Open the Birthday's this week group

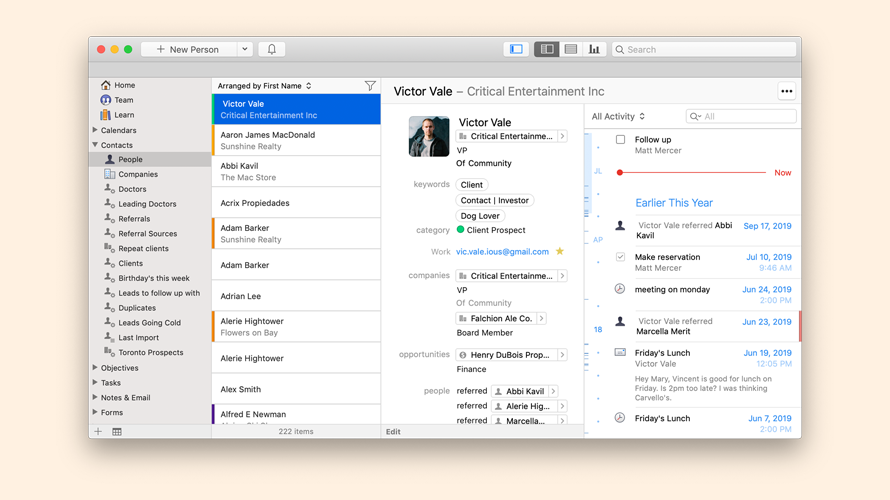[153, 278]
